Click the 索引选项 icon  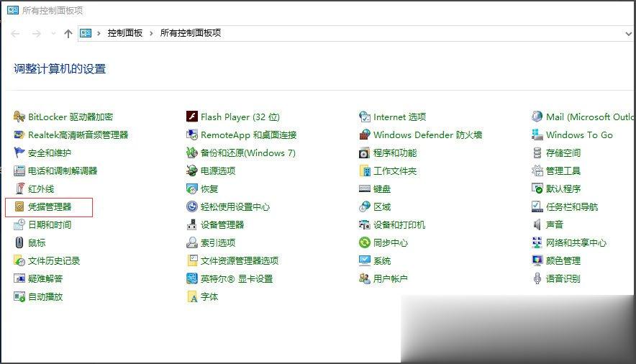click(x=192, y=242)
